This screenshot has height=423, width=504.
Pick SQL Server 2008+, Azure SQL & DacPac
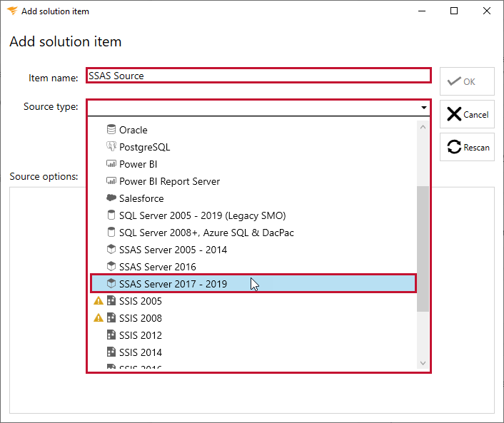206,233
